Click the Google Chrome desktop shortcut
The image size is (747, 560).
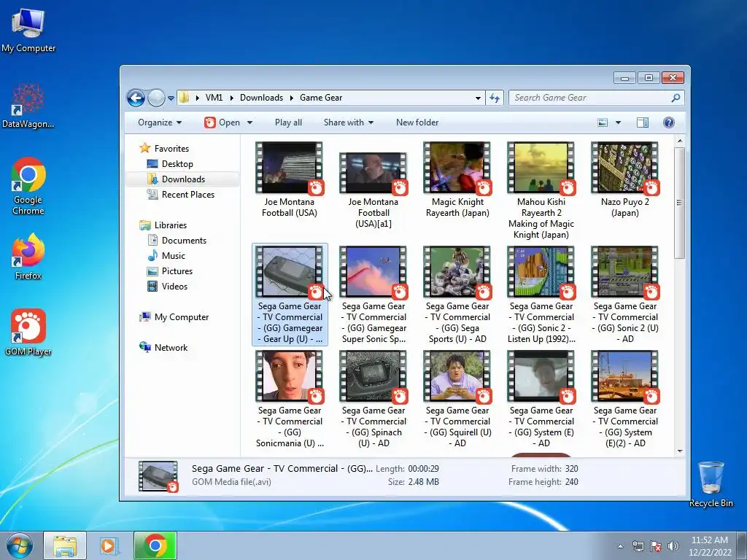point(28,186)
